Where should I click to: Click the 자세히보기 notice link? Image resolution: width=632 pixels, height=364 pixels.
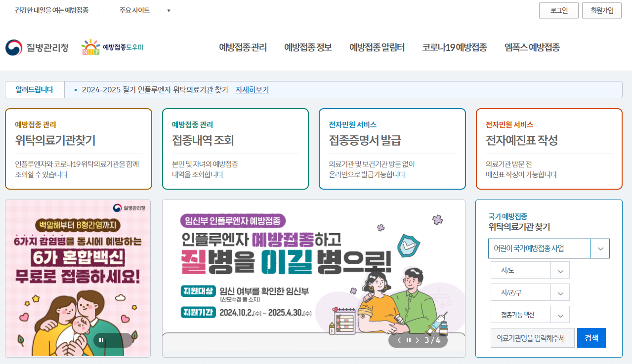click(252, 90)
